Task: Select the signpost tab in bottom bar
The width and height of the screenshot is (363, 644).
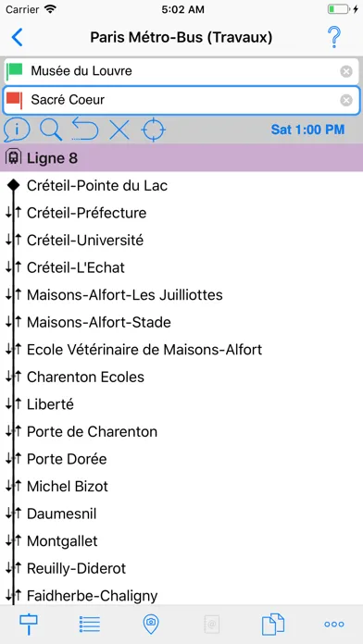Action: 29,624
